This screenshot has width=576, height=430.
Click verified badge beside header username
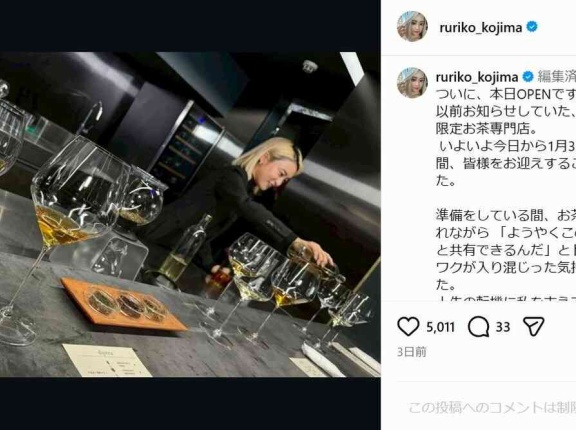point(532,27)
